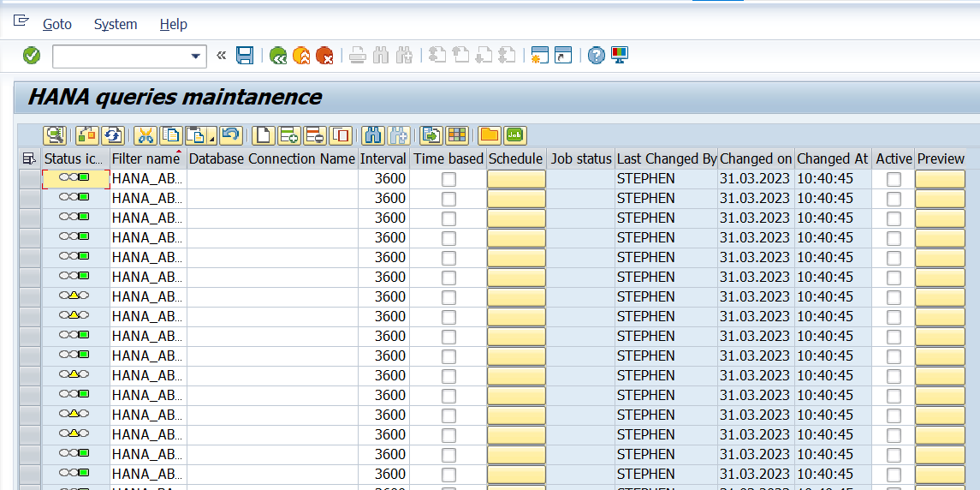Open the Help question mark icon
The width and height of the screenshot is (980, 490).
(597, 56)
